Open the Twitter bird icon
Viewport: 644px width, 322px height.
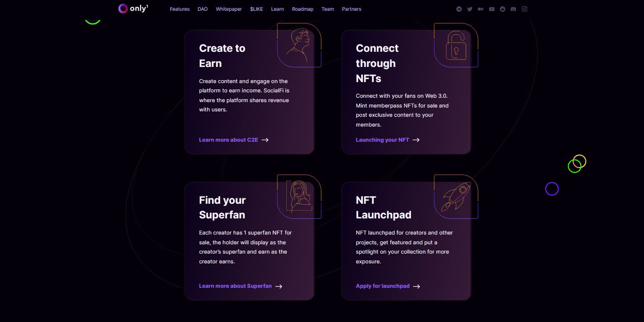click(x=470, y=9)
